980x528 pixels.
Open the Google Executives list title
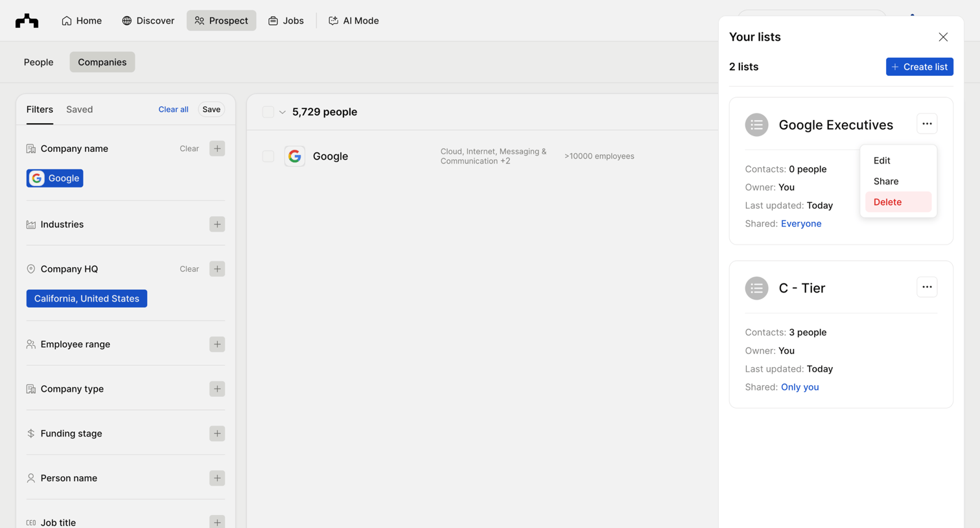pos(835,125)
